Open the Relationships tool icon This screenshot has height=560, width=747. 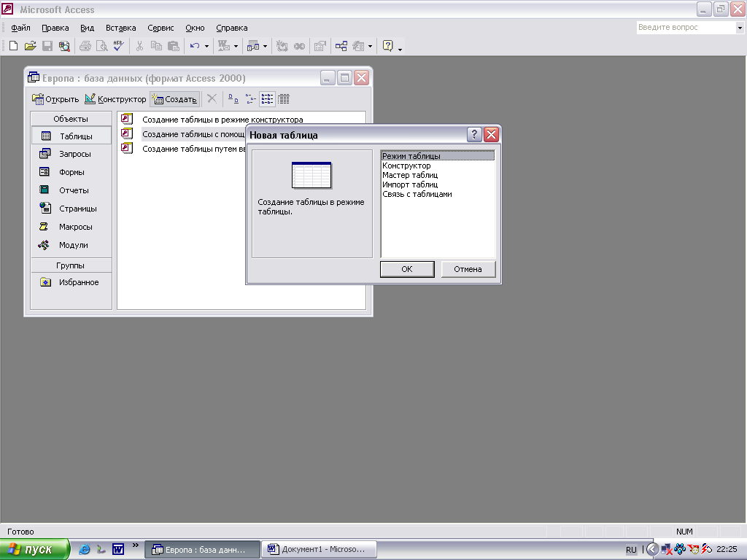click(341, 46)
